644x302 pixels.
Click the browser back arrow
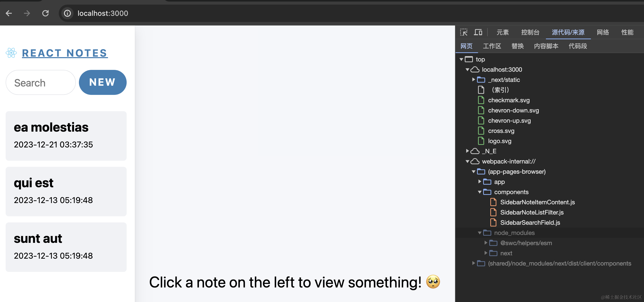[x=9, y=13]
